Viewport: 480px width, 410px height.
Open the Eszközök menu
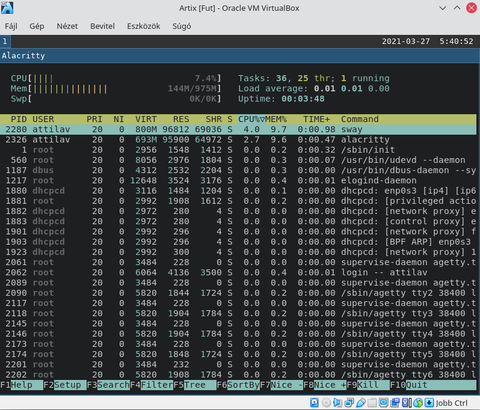144,26
